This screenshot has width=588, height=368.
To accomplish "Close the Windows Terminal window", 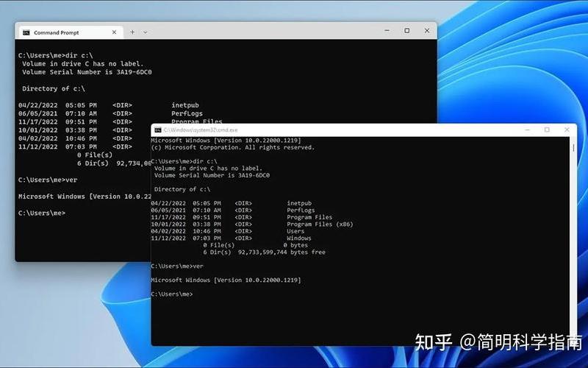I will (x=427, y=30).
